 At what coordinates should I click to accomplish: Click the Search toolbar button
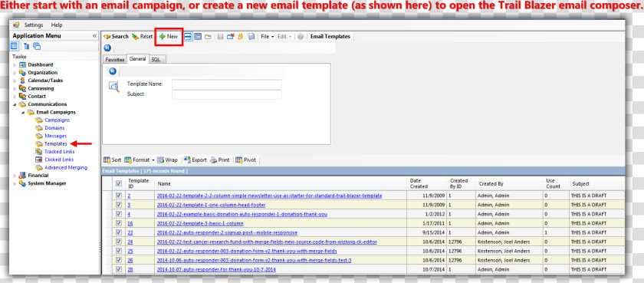coord(116,37)
